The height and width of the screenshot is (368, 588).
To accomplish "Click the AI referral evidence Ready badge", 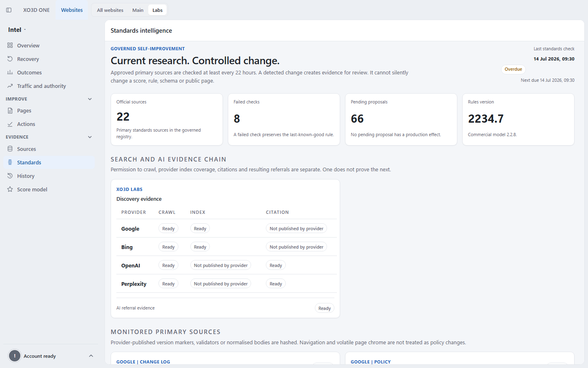I will click(x=325, y=308).
